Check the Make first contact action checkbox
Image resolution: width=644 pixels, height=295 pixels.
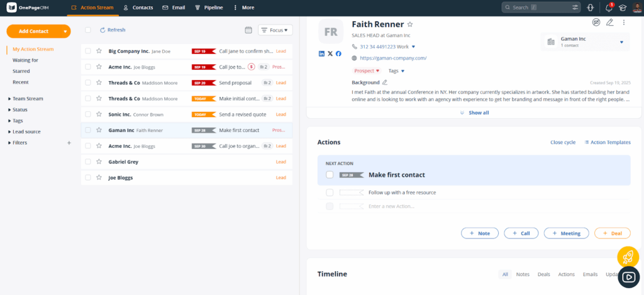click(x=330, y=175)
